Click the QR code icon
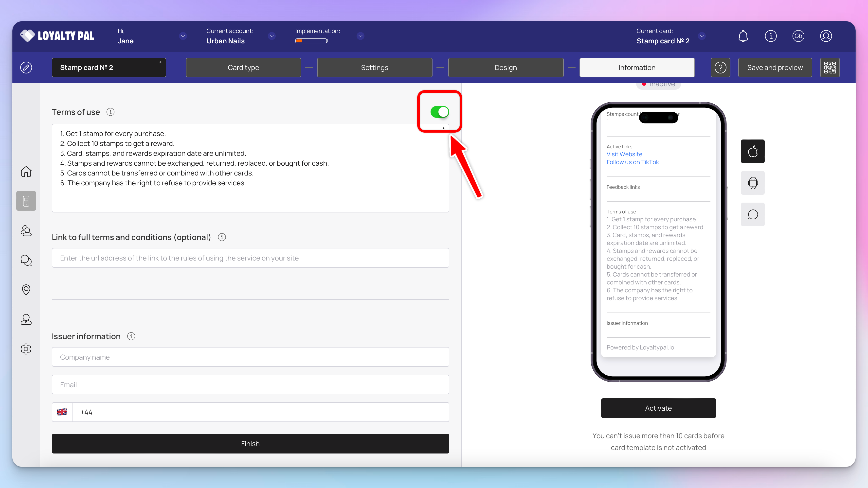Viewport: 868px width, 488px height. (x=830, y=67)
